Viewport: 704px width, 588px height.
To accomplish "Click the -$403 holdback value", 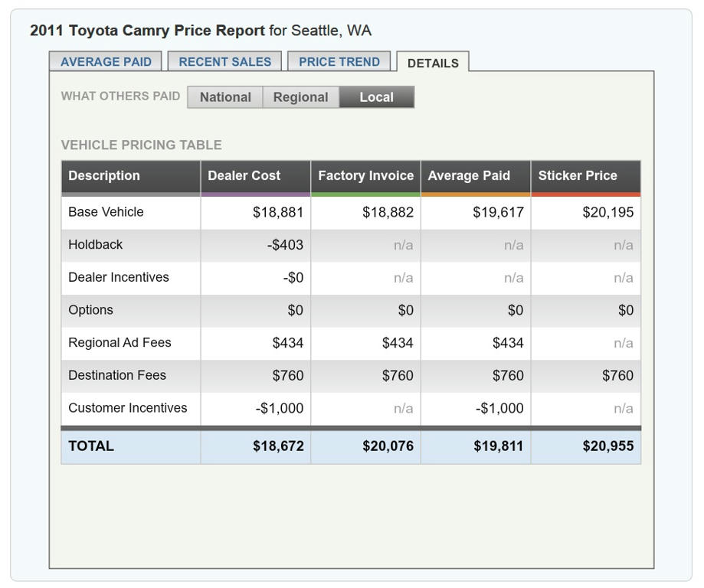I will [x=285, y=245].
